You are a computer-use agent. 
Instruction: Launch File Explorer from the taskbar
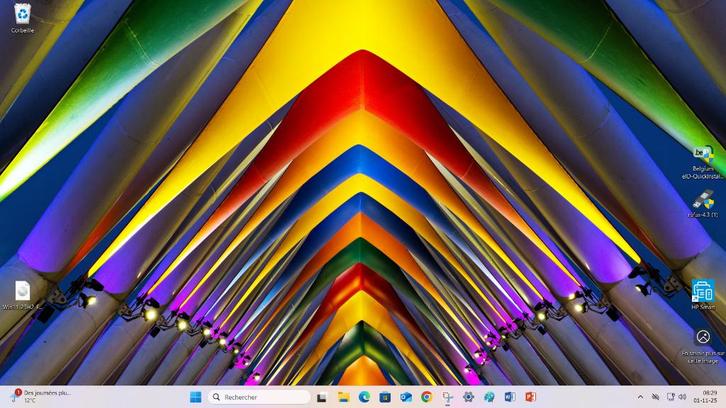click(x=343, y=397)
